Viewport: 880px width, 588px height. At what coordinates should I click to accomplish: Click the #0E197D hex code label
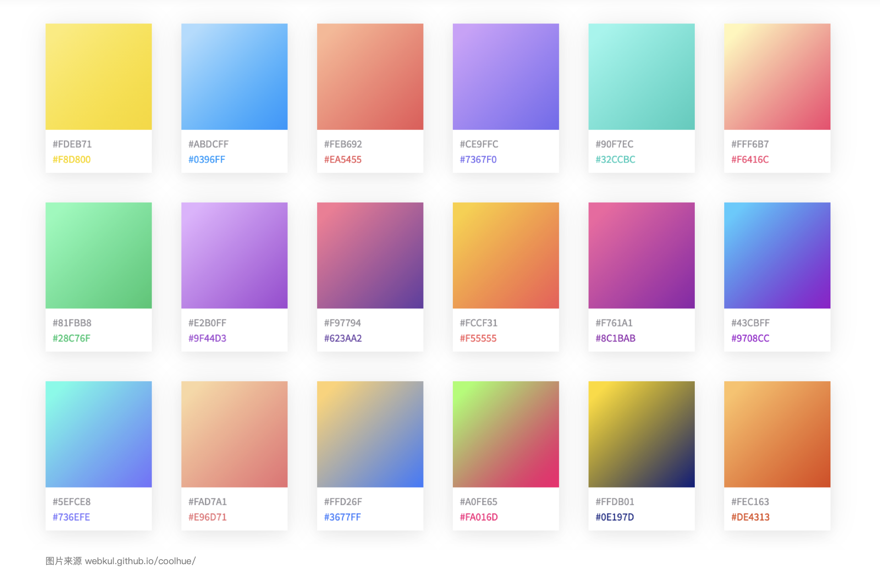point(615,517)
